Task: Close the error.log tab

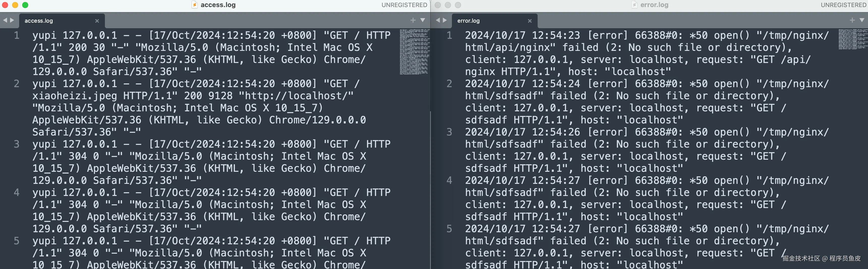Action: click(530, 21)
